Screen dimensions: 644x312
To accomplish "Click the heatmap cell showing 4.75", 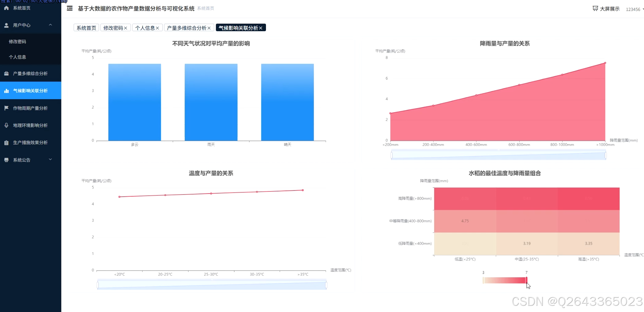I will pyautogui.click(x=465, y=221).
